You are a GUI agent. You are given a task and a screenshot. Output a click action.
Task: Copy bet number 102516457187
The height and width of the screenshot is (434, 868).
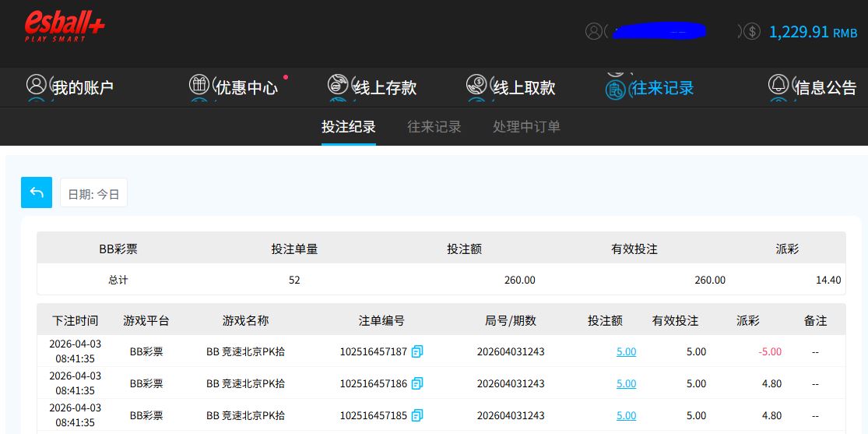point(417,351)
